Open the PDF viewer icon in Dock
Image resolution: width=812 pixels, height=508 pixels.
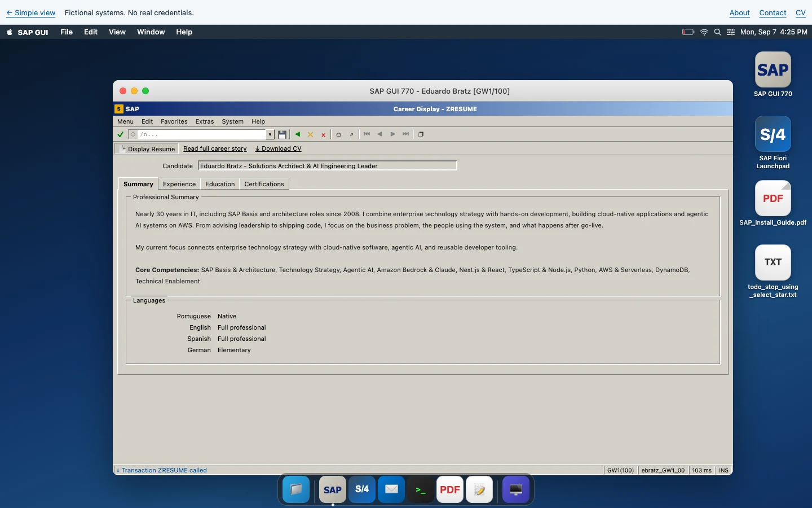pyautogui.click(x=450, y=489)
